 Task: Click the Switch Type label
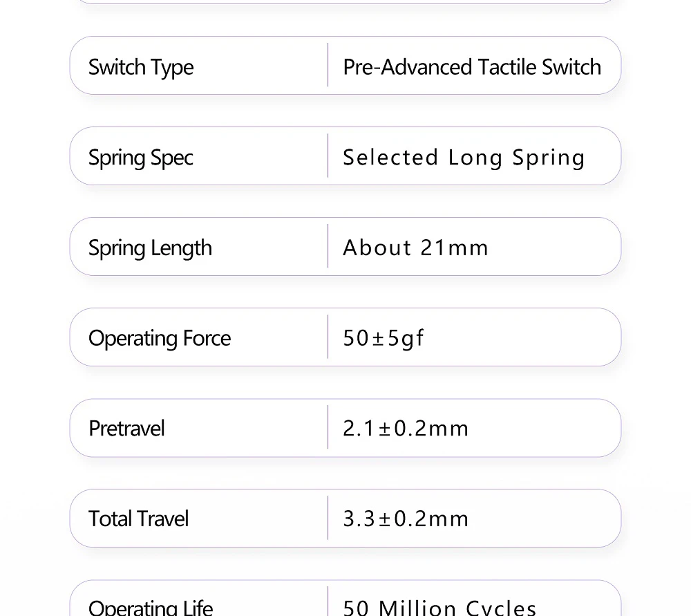pyautogui.click(x=141, y=68)
